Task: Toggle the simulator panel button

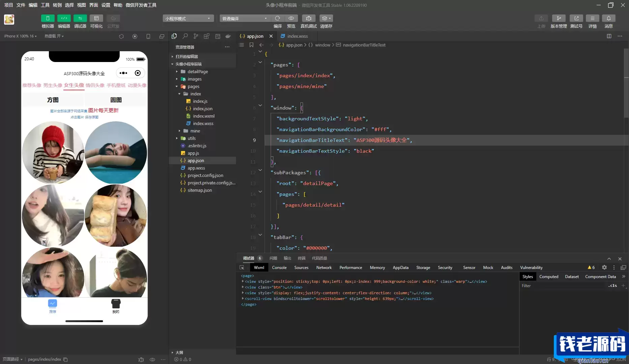Action: click(48, 18)
